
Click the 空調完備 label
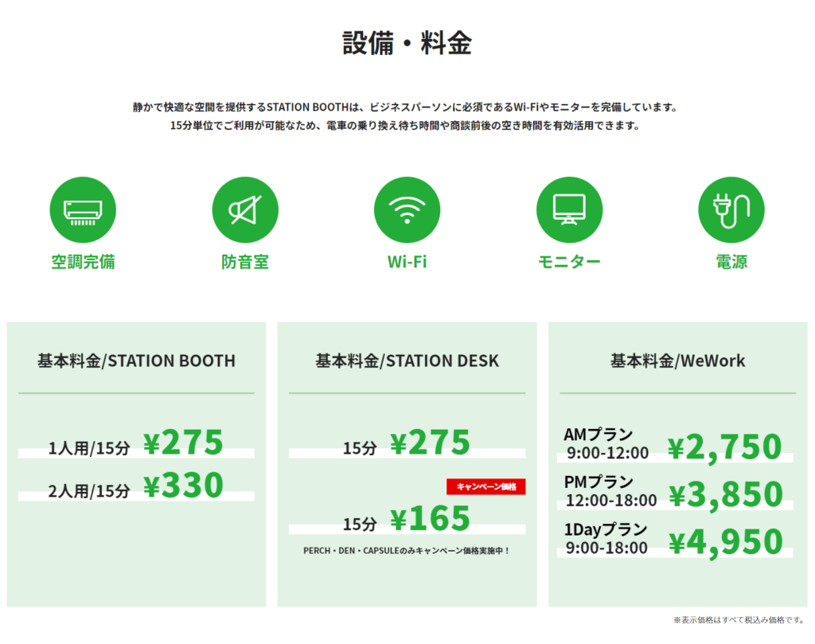(83, 261)
